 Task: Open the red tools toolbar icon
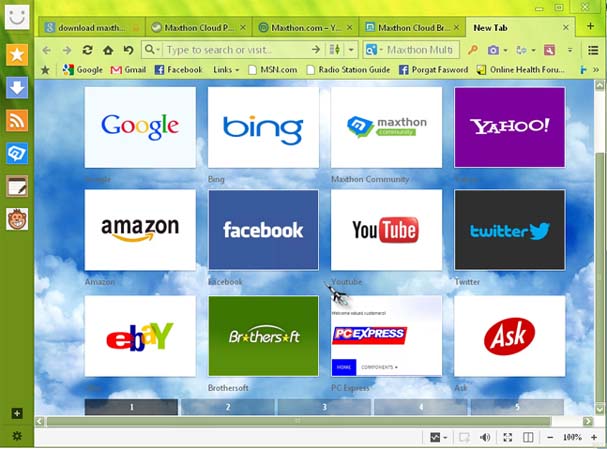tap(550, 50)
